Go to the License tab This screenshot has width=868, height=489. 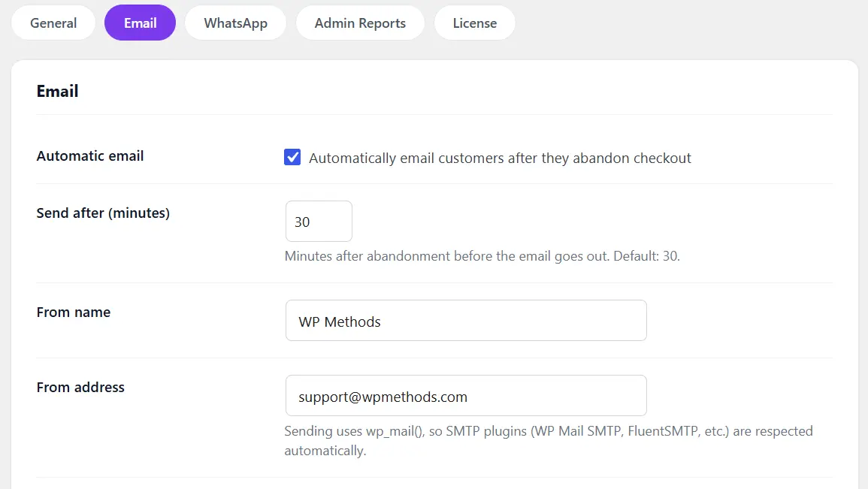point(474,23)
